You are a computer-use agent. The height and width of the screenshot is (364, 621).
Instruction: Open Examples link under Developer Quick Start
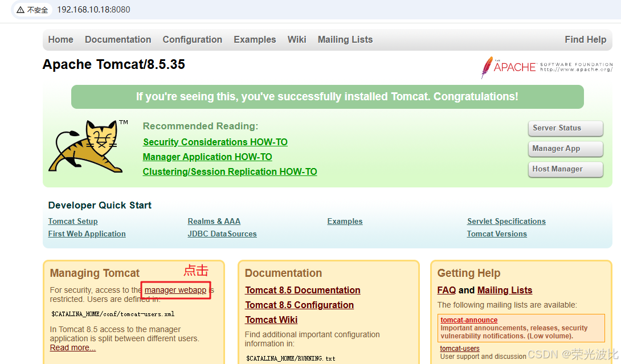(345, 222)
